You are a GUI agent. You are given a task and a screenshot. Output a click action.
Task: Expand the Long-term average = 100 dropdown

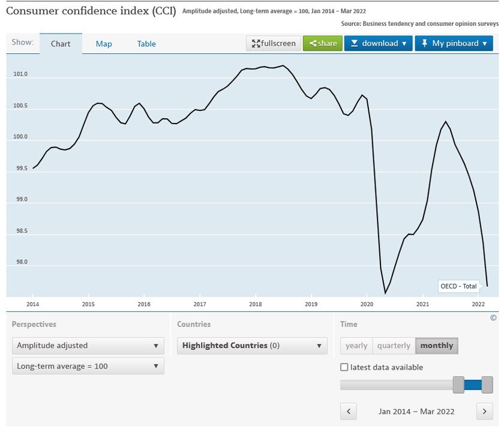(x=88, y=366)
